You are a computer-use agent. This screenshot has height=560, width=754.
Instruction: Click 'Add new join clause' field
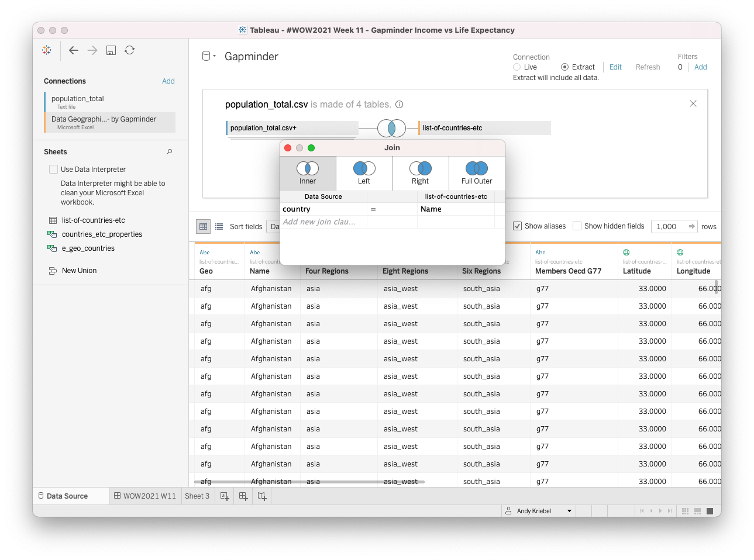tap(323, 222)
